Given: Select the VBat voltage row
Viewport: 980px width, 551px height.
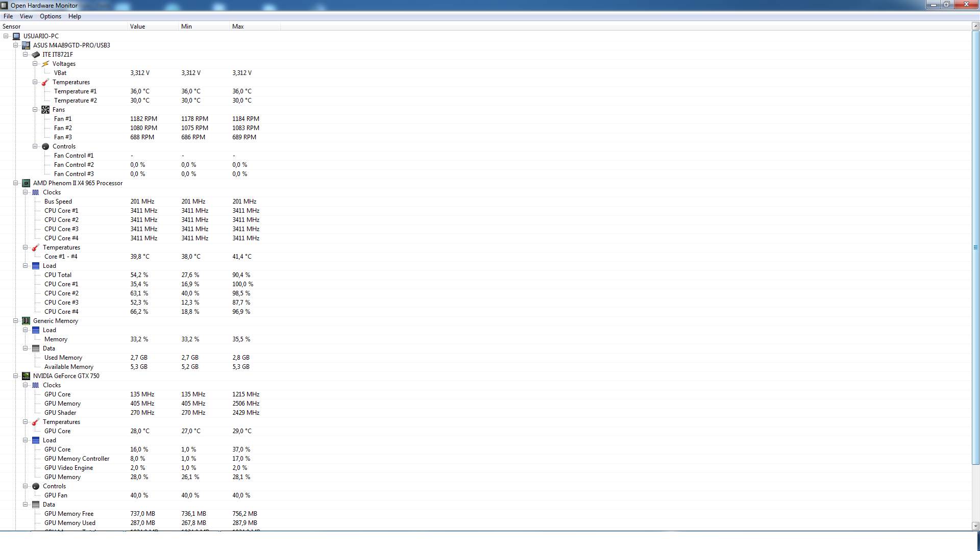Looking at the screenshot, I should [x=485, y=73].
